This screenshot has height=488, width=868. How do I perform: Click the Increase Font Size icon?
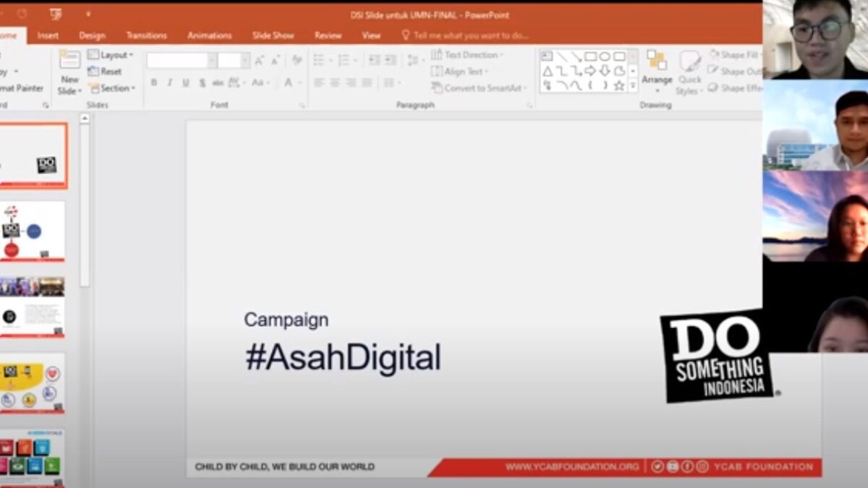[x=259, y=61]
